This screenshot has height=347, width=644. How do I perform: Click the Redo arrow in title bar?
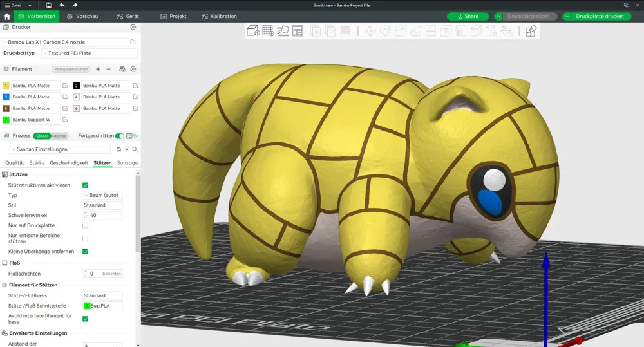click(x=75, y=5)
